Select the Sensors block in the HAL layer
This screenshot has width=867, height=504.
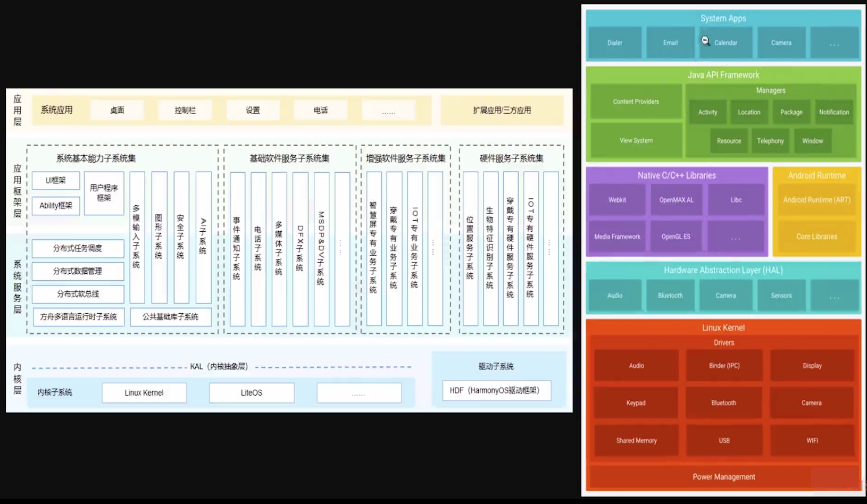click(781, 295)
